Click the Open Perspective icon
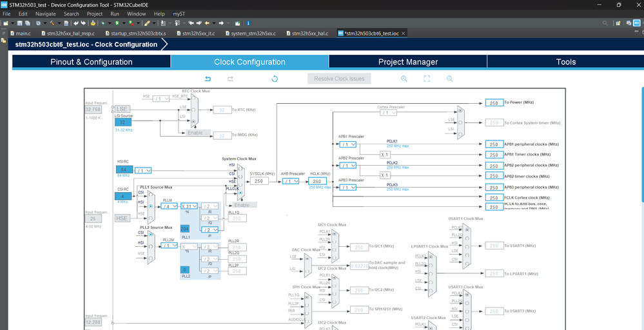 coord(618,23)
